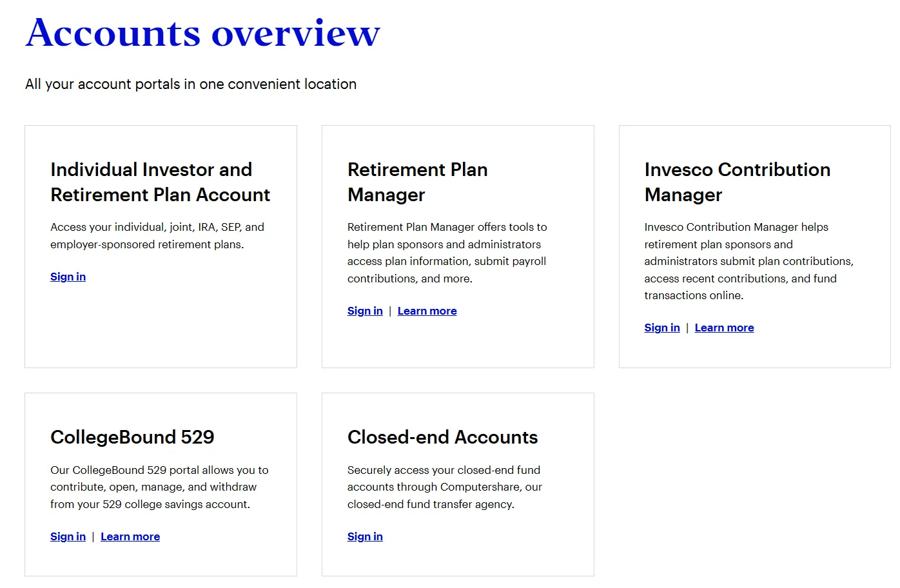Screen dimensions: 900x588
Task: Click the CollegeBound 529 card heading
Action: pyautogui.click(x=132, y=437)
